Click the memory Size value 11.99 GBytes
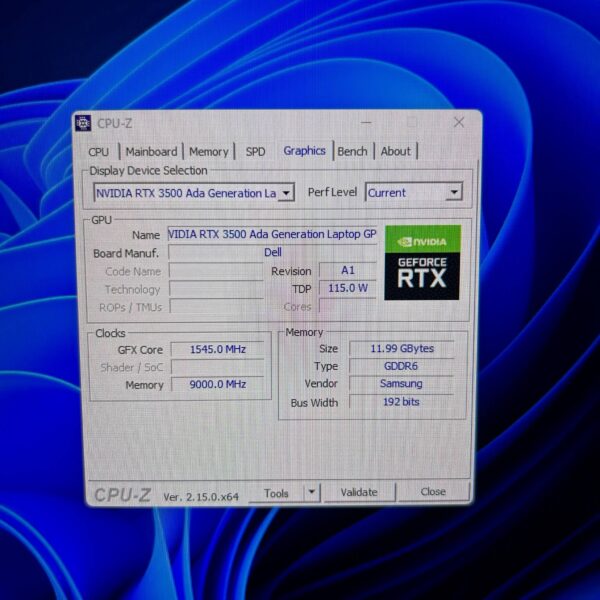Image resolution: width=600 pixels, height=600 pixels. click(402, 349)
